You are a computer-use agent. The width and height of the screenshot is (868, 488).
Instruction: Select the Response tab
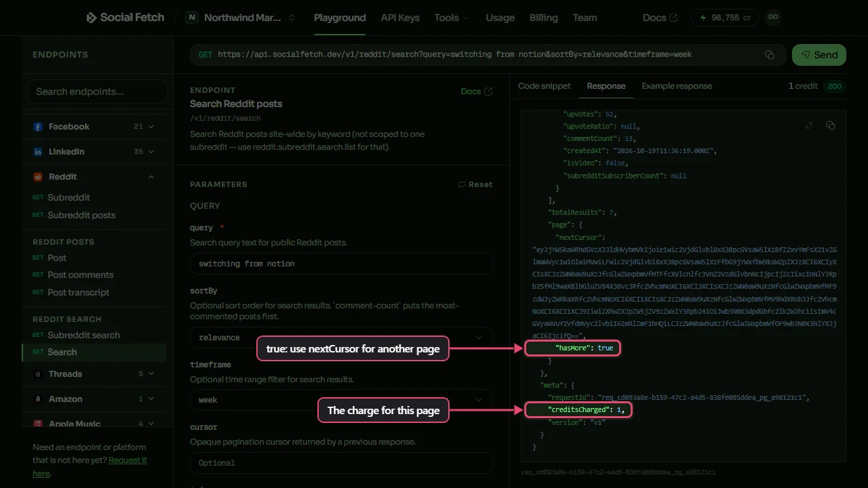[x=606, y=86]
